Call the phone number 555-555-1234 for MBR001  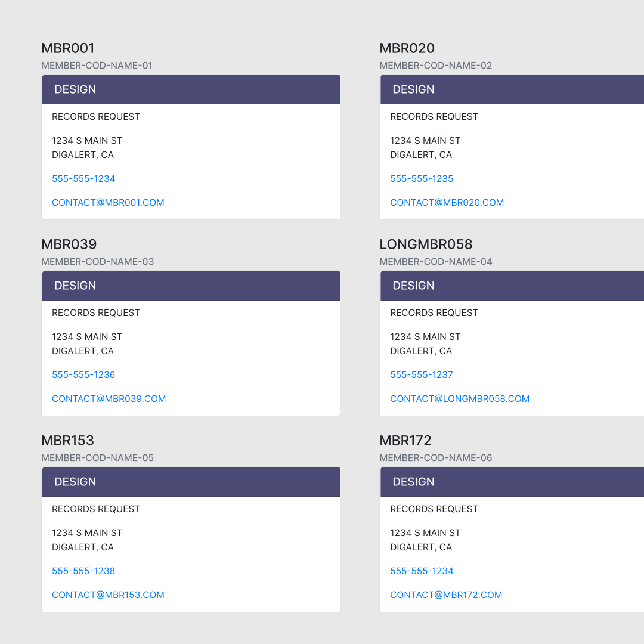tap(83, 178)
